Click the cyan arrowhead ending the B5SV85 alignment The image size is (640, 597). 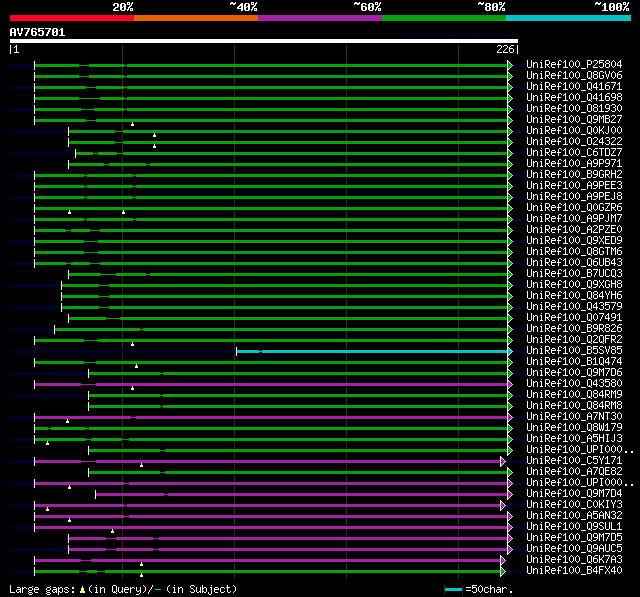(510, 351)
